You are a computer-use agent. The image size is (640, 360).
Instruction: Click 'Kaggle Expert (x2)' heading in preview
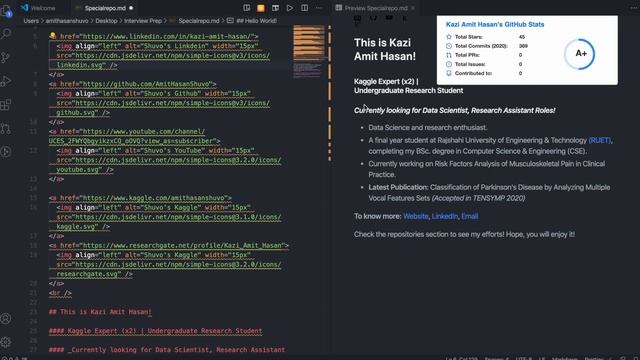(409, 86)
